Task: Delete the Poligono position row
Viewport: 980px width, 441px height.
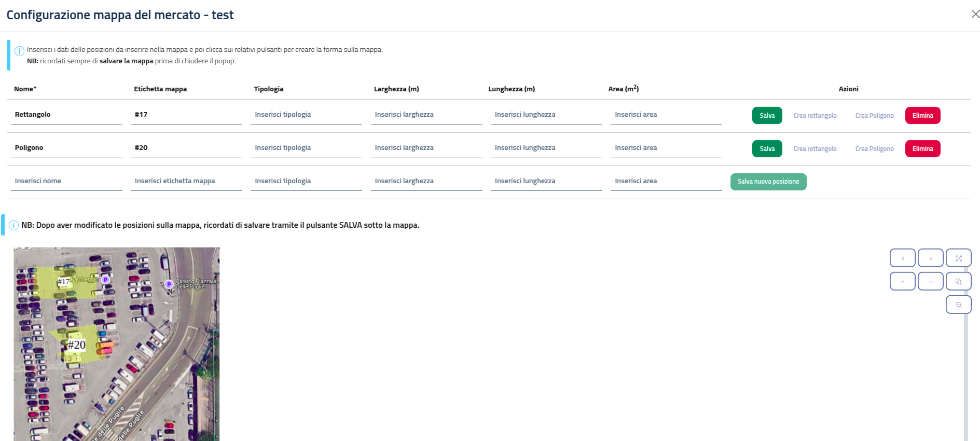Action: 922,148
